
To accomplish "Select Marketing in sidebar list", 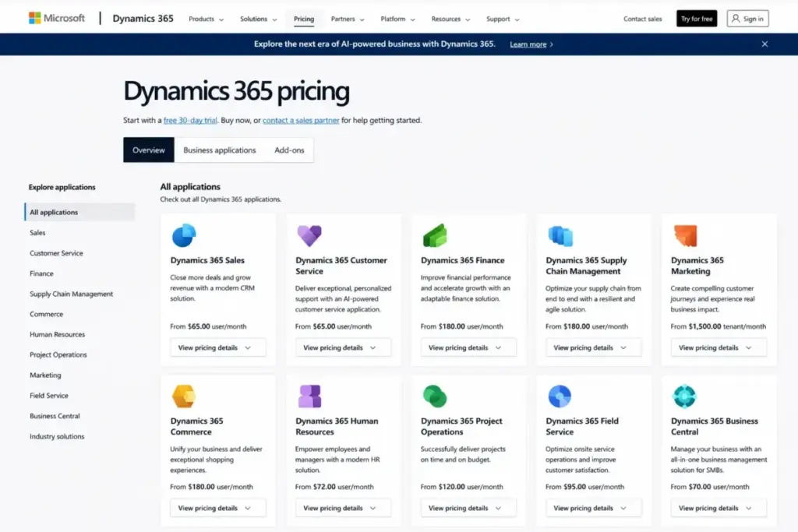I will coord(45,375).
